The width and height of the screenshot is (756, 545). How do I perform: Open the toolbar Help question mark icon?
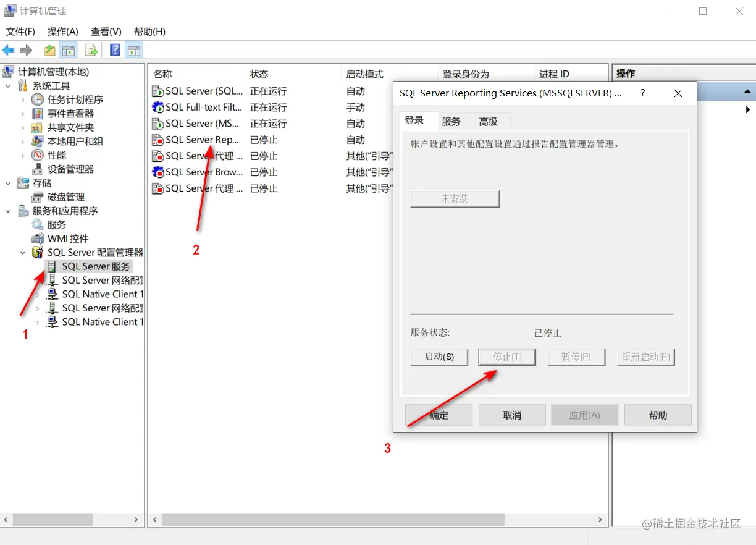(x=115, y=51)
